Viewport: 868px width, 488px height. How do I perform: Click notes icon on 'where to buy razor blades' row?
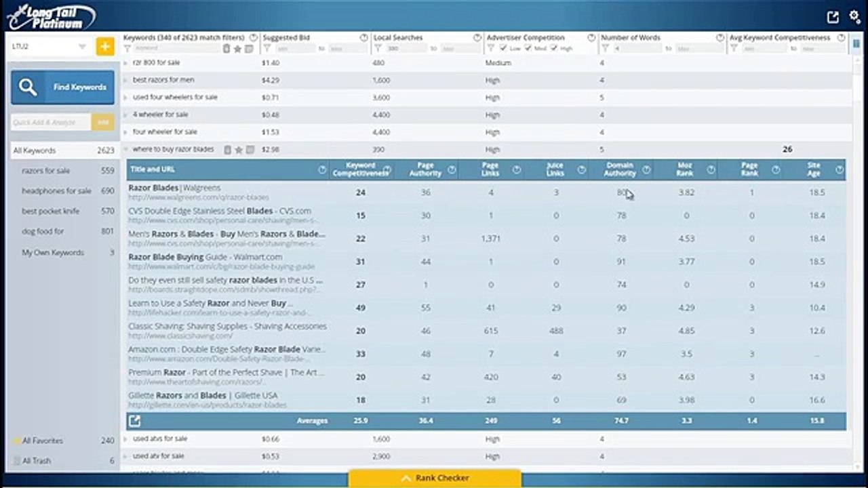pos(250,150)
